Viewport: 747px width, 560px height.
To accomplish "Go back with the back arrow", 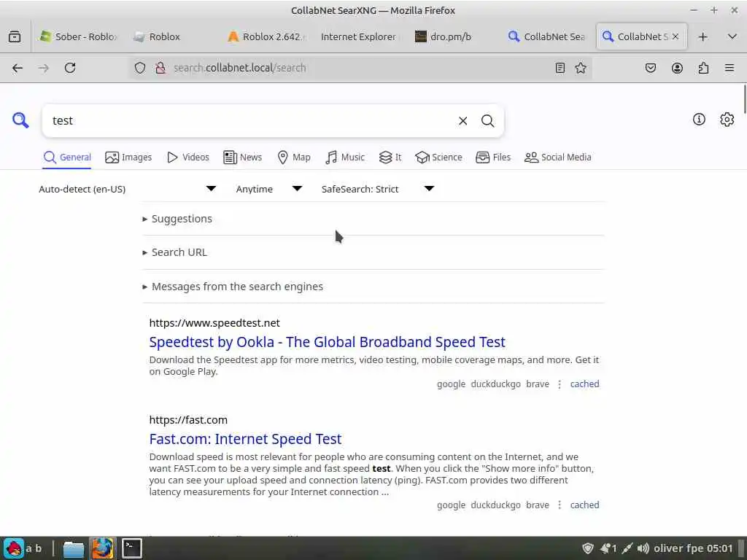I will [18, 68].
